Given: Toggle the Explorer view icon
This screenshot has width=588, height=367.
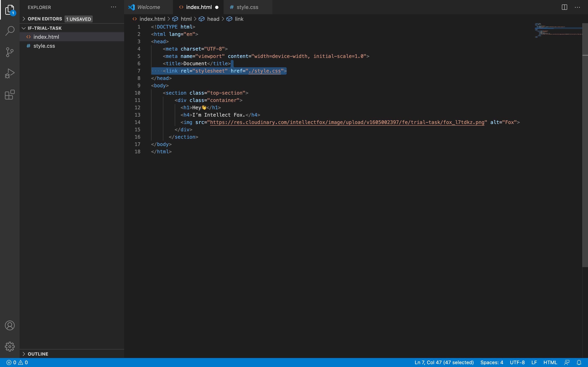Looking at the screenshot, I should (10, 10).
